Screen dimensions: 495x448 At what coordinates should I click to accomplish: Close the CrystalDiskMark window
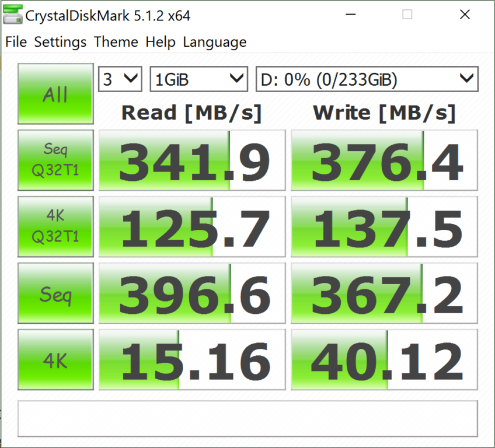[x=465, y=15]
